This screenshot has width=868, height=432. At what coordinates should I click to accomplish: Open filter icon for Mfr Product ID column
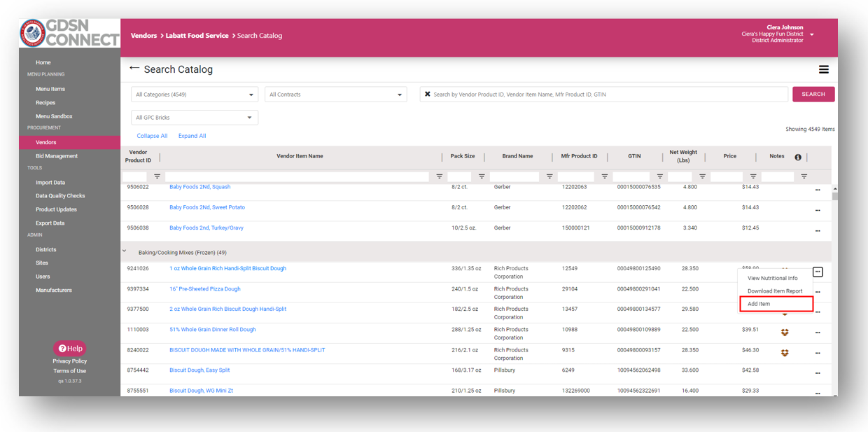pos(605,176)
